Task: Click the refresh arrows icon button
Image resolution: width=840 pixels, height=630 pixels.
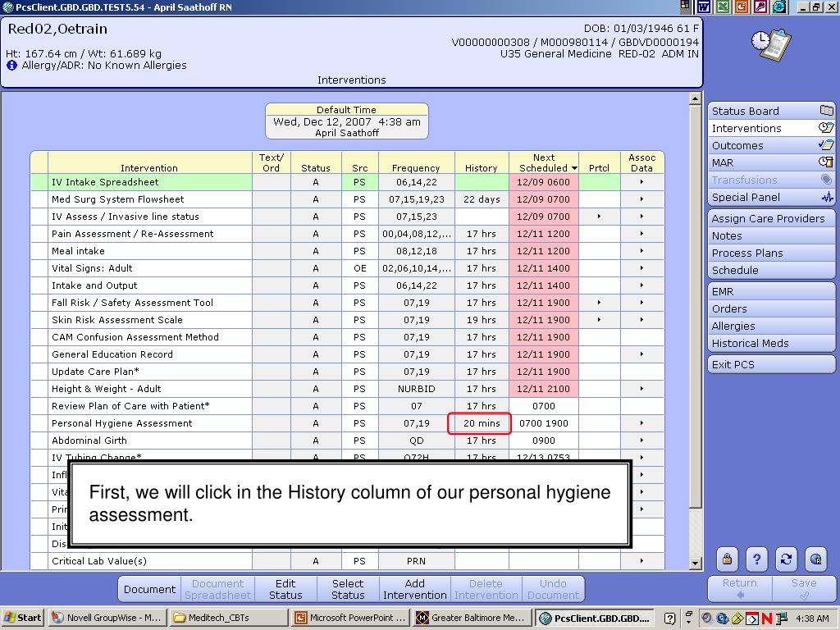Action: point(786,559)
